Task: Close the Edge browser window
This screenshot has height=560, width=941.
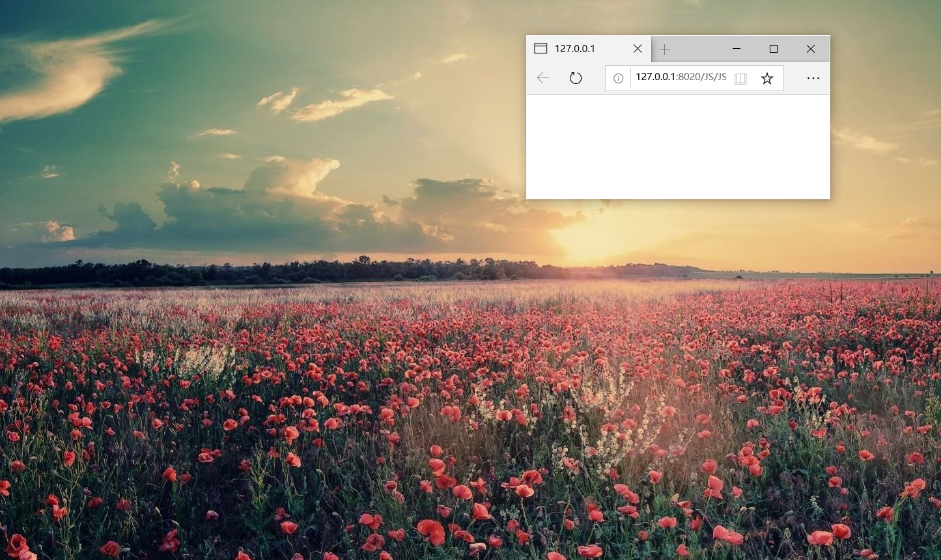Action: click(811, 49)
